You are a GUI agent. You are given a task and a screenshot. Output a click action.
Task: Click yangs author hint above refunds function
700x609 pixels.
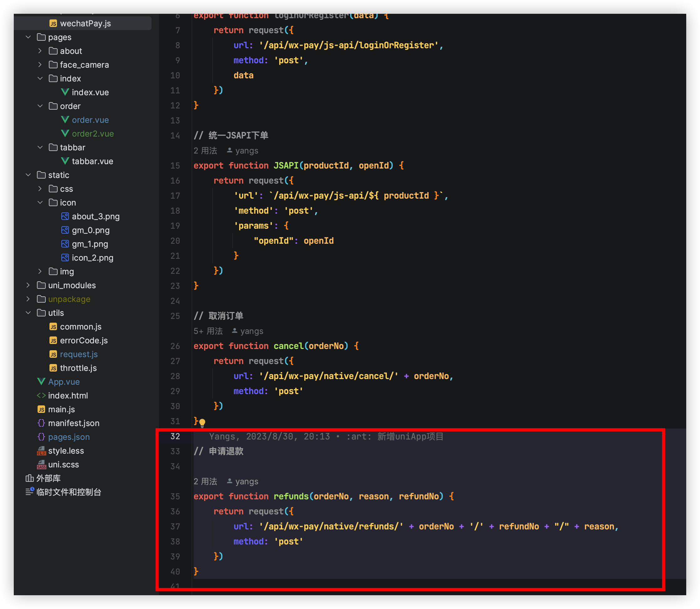point(246,481)
